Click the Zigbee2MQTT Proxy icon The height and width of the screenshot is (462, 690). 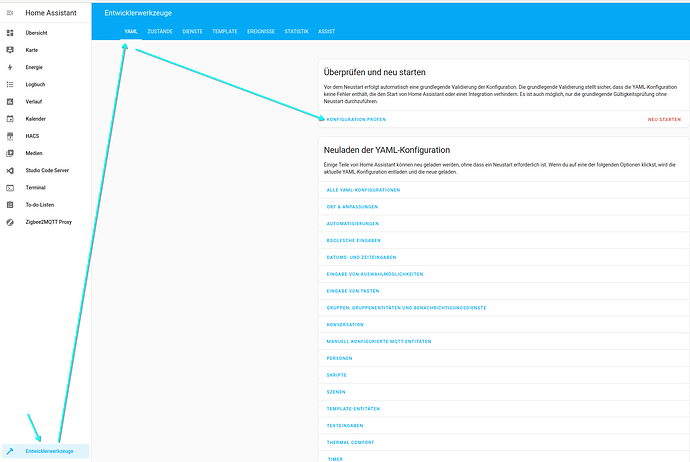tap(10, 221)
